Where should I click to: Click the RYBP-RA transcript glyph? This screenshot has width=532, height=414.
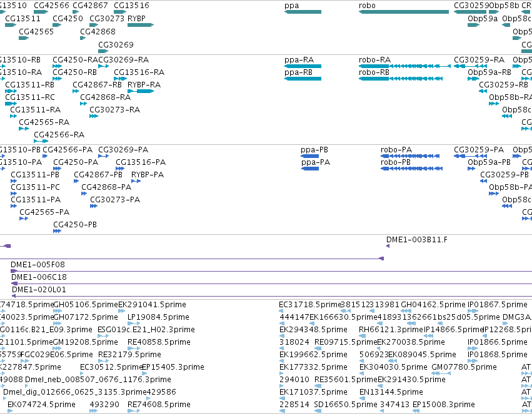pyautogui.click(x=141, y=91)
